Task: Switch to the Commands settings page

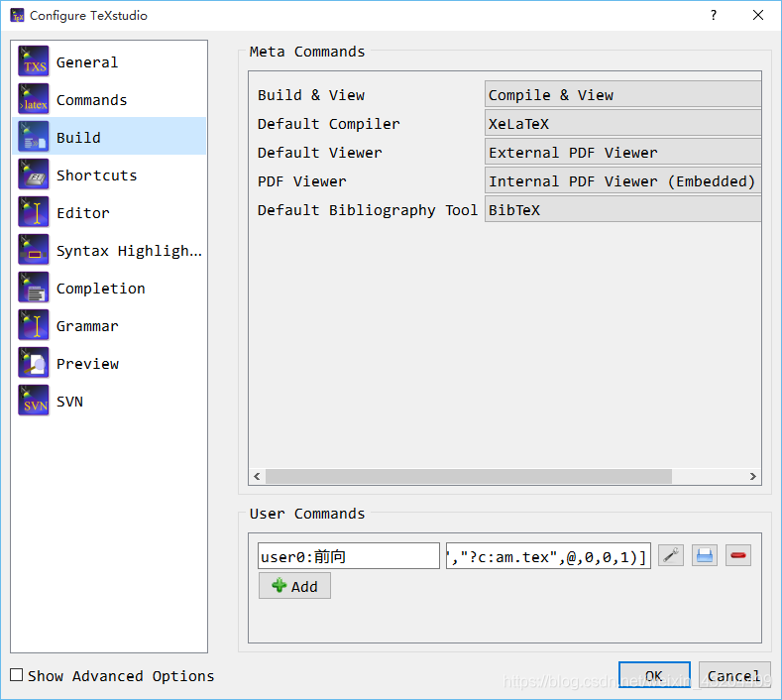Action: click(x=109, y=99)
